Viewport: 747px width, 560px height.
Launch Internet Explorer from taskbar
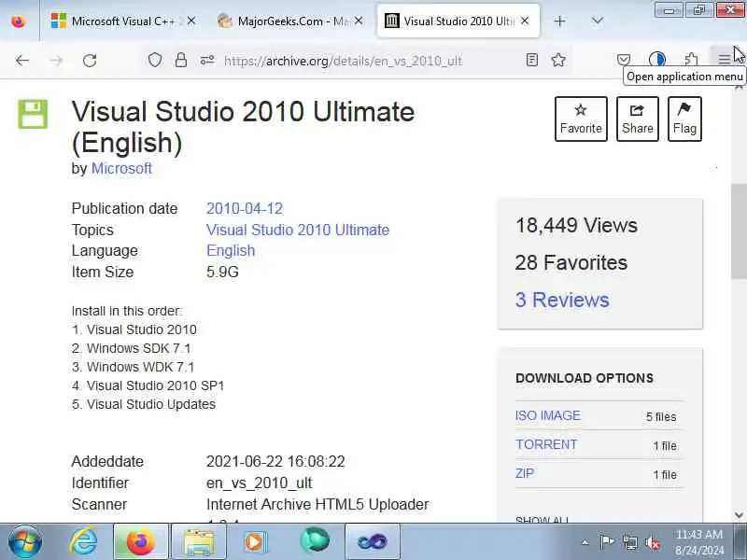coord(84,541)
